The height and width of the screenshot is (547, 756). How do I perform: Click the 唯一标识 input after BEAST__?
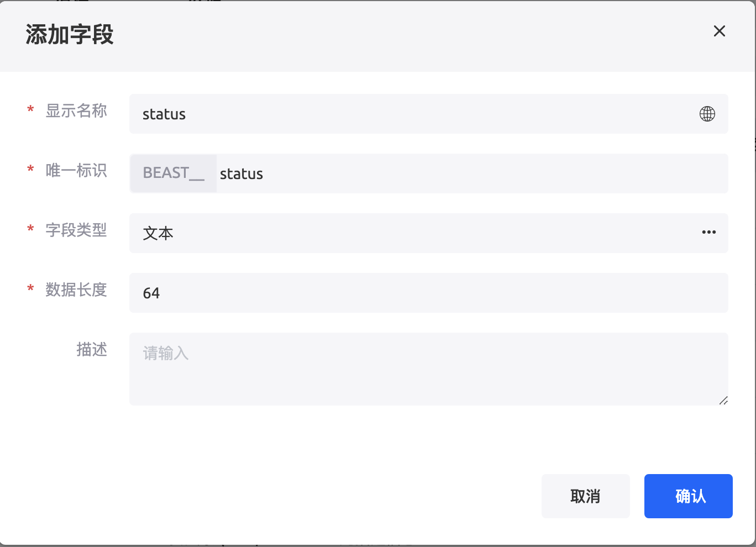coord(470,173)
